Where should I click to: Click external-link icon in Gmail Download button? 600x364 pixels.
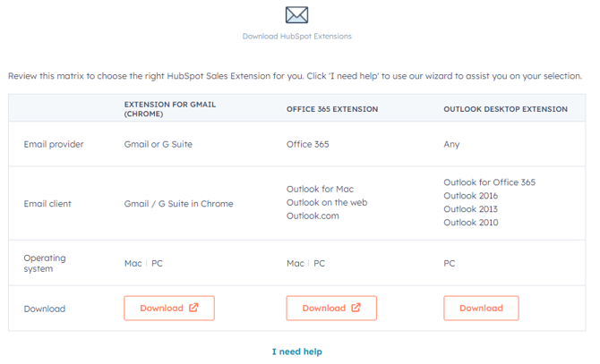point(193,308)
